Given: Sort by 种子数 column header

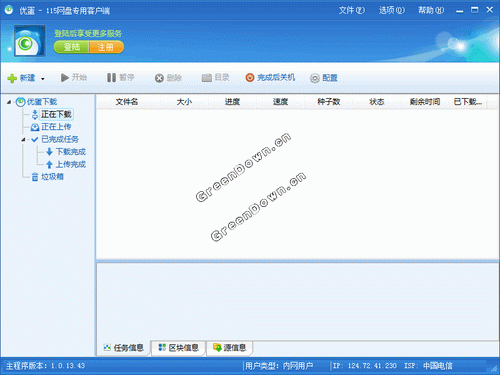Looking at the screenshot, I should pos(329,102).
